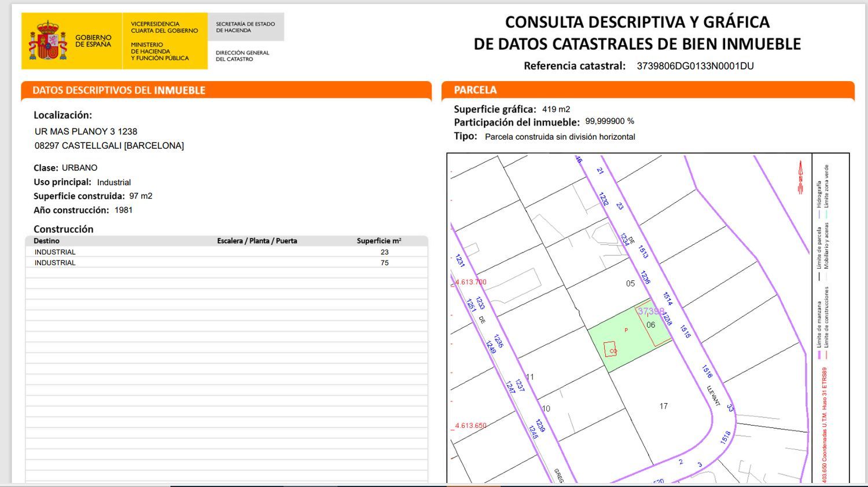Click the Superficie m² column header
The image size is (868, 487).
coord(378,241)
